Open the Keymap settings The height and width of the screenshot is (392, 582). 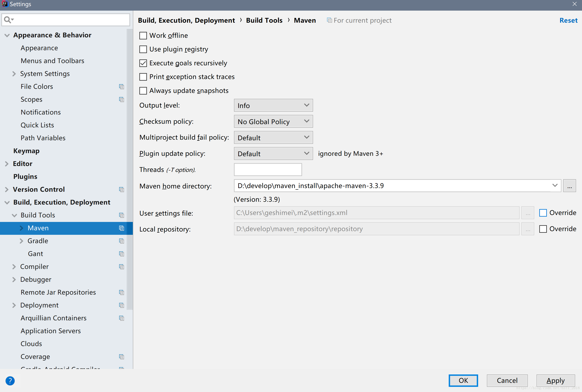[26, 151]
